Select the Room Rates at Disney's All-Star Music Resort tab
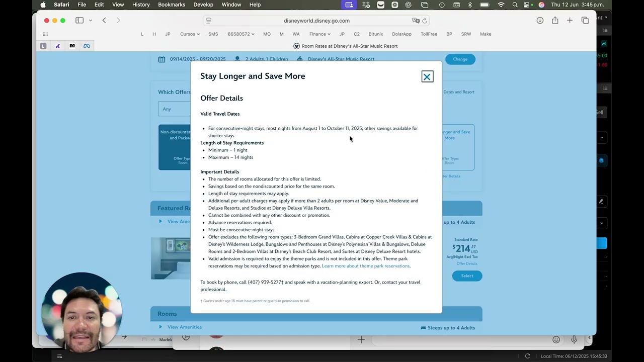 pyautogui.click(x=346, y=46)
